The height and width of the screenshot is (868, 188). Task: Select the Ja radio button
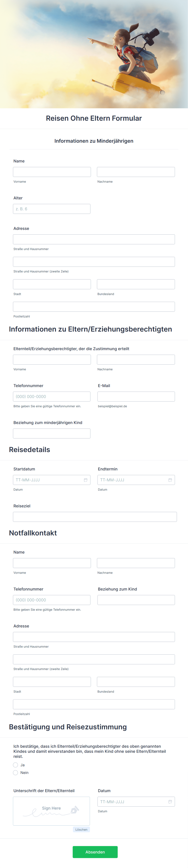[16, 765]
